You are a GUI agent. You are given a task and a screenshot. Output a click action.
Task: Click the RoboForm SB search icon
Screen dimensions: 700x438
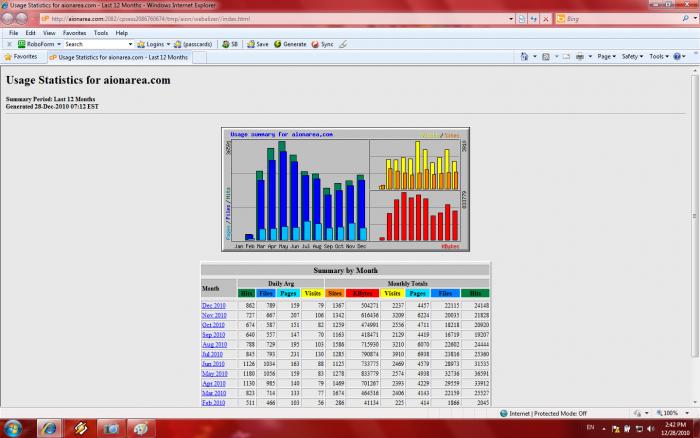229,44
